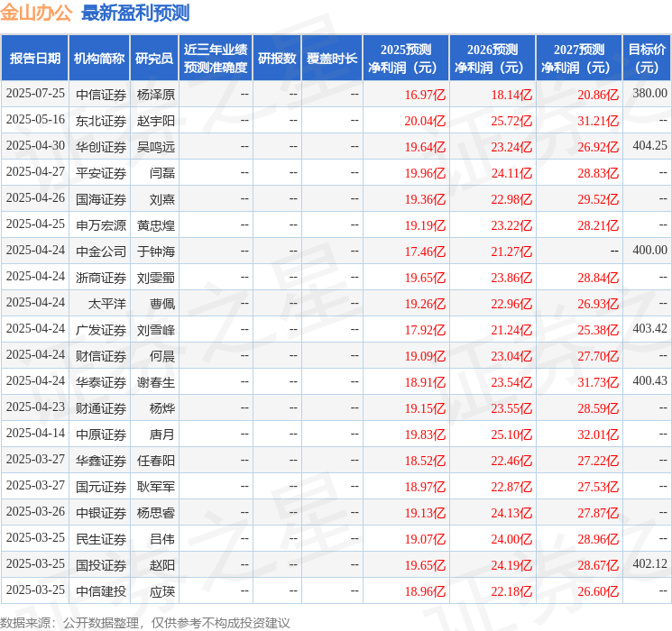Screen dimensions: 672x631
Task: Click the 民生证券 institution cell
Action: click(101, 539)
